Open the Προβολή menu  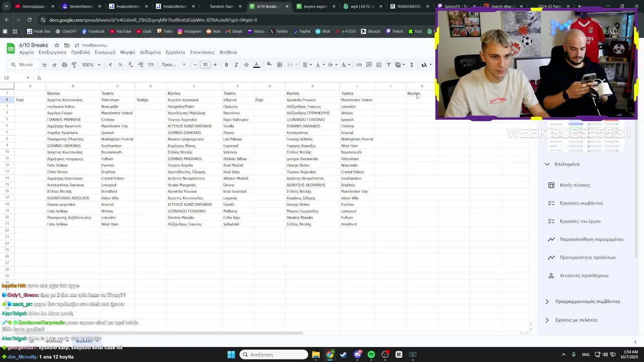click(x=80, y=52)
